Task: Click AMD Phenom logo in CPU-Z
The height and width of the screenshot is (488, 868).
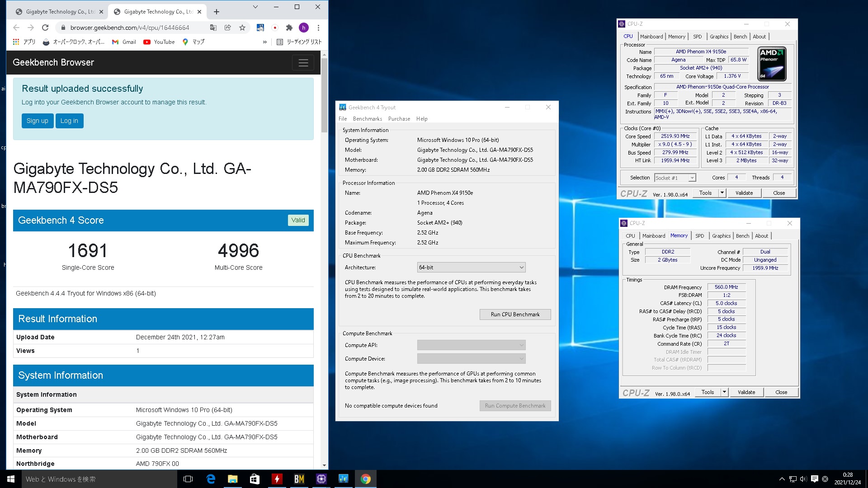Action: pyautogui.click(x=772, y=64)
